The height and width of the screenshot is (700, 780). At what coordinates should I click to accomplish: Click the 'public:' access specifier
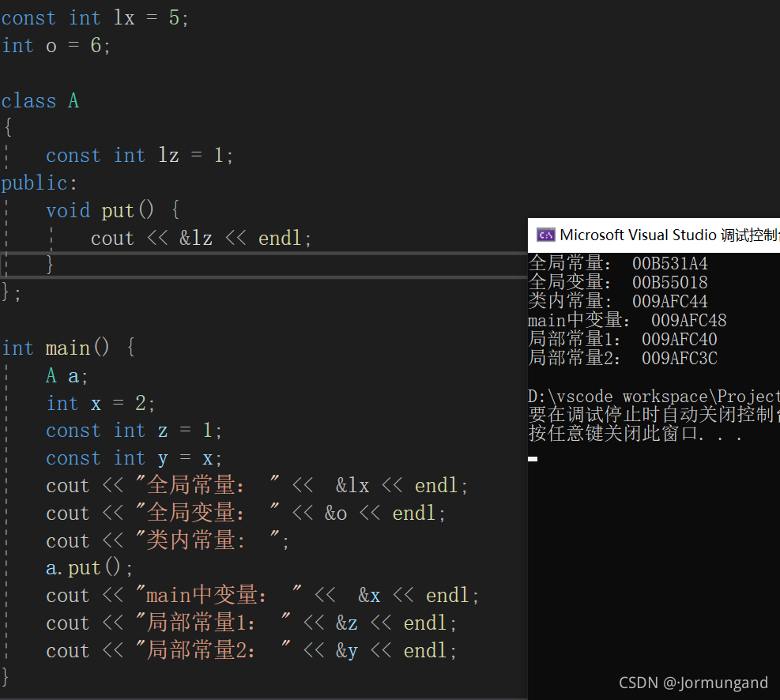point(40,183)
